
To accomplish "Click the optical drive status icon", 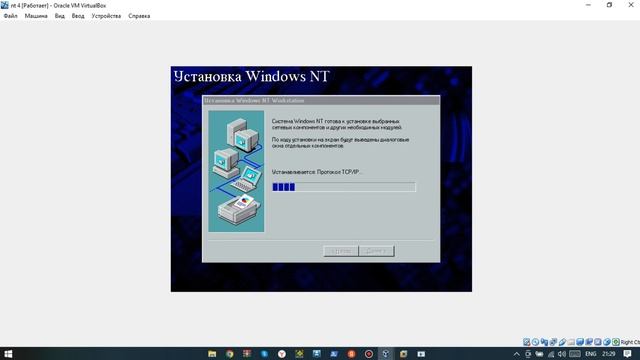I will (536, 342).
